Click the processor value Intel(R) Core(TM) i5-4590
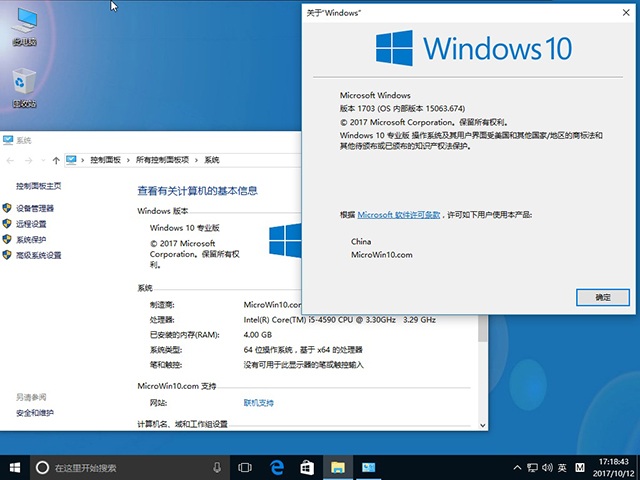The height and width of the screenshot is (480, 640). pyautogui.click(x=320, y=320)
